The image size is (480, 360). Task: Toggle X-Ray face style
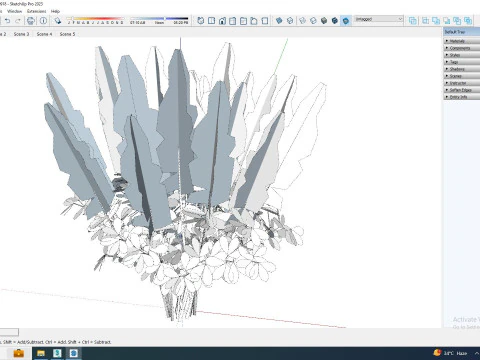279,21
